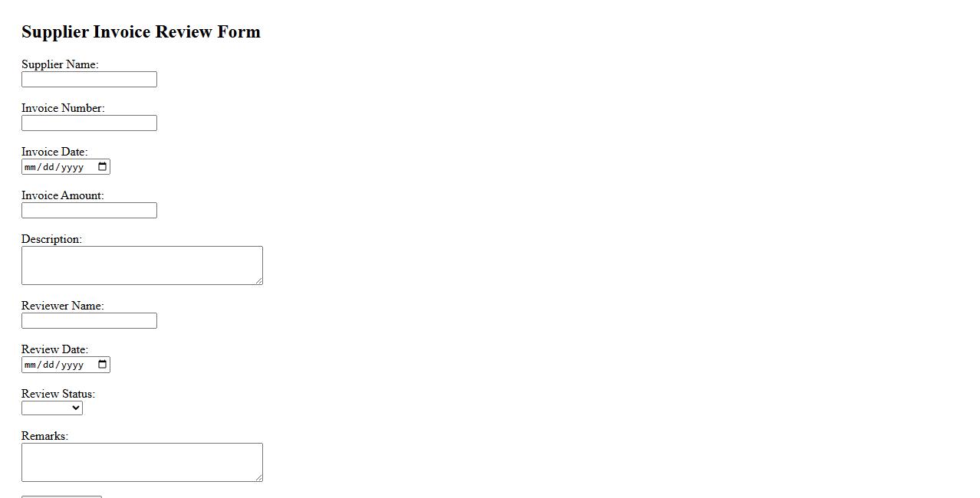
Task: Select the year segment of Review Date
Action: tap(72, 365)
